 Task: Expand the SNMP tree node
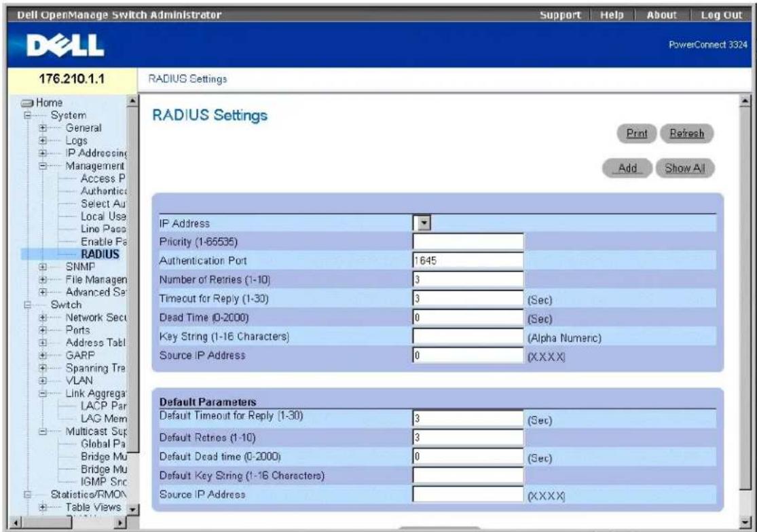tap(43, 267)
